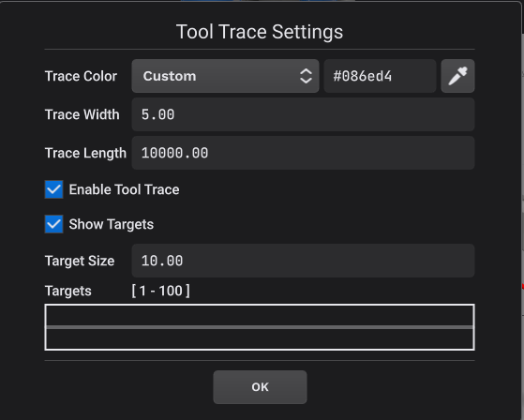The height and width of the screenshot is (420, 524).
Task: Click the Target Size 10.00 field
Action: [303, 261]
